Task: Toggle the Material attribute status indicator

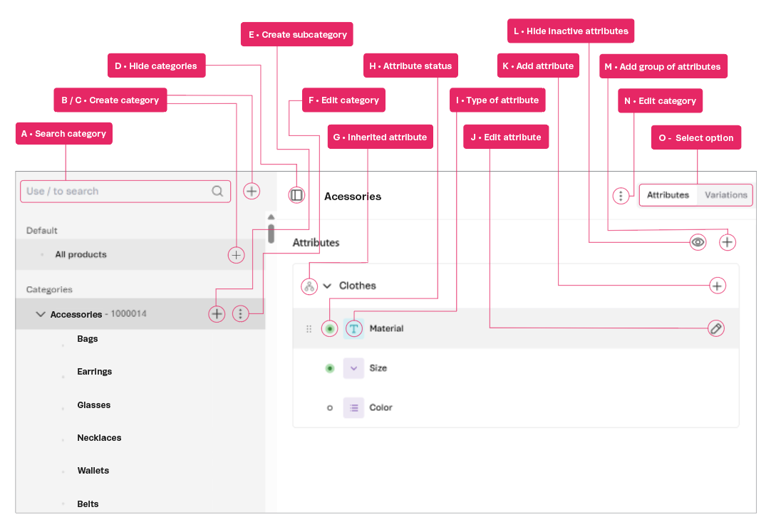Action: point(329,328)
